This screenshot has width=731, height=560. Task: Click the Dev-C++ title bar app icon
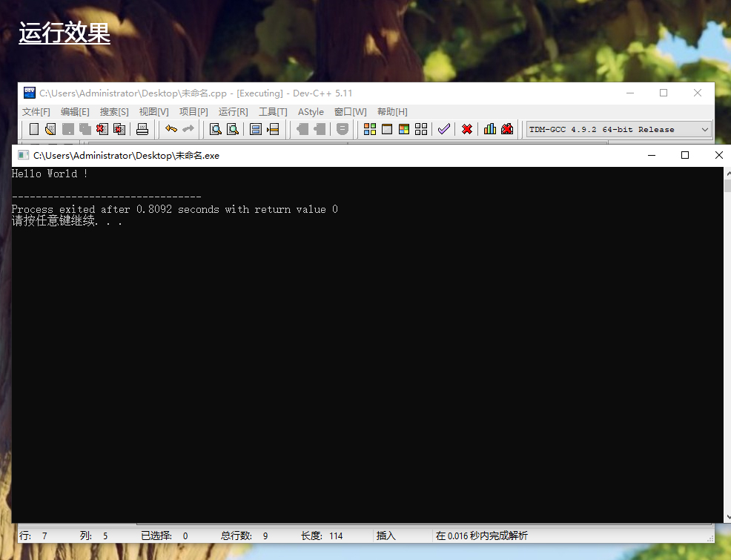pos(30,93)
